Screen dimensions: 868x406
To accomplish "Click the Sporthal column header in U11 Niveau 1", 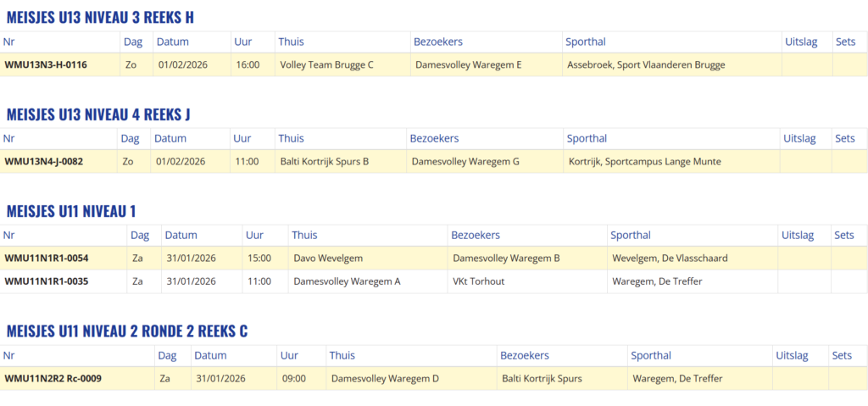I will (631, 235).
